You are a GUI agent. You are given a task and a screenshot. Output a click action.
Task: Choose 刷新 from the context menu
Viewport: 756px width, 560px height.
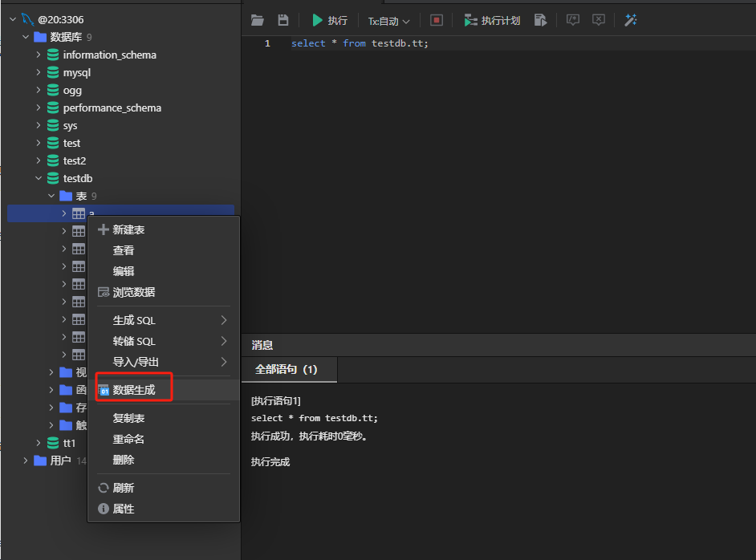164,488
